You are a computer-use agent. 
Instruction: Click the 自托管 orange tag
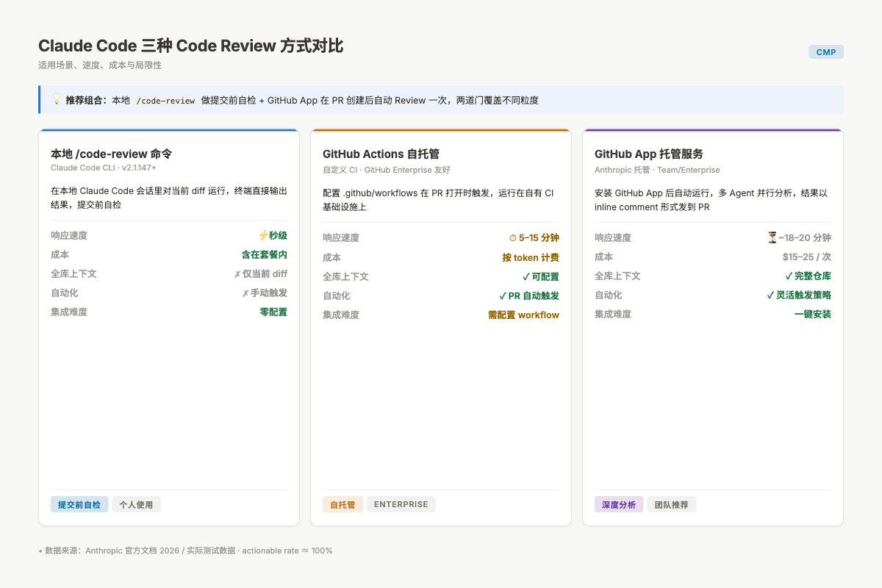point(343,505)
